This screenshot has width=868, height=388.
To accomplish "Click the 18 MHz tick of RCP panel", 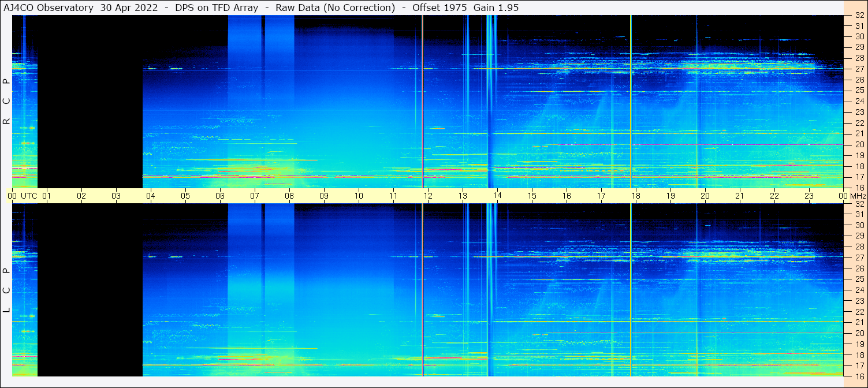I will [x=859, y=166].
